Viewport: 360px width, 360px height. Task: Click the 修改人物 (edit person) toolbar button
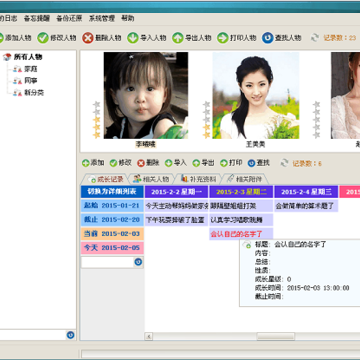click(x=57, y=38)
